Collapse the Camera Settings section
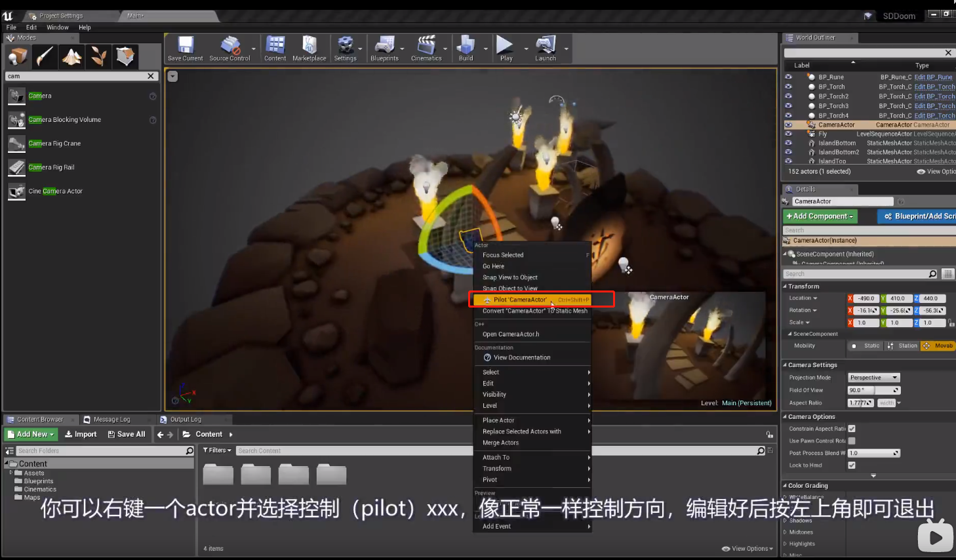 (x=786, y=365)
